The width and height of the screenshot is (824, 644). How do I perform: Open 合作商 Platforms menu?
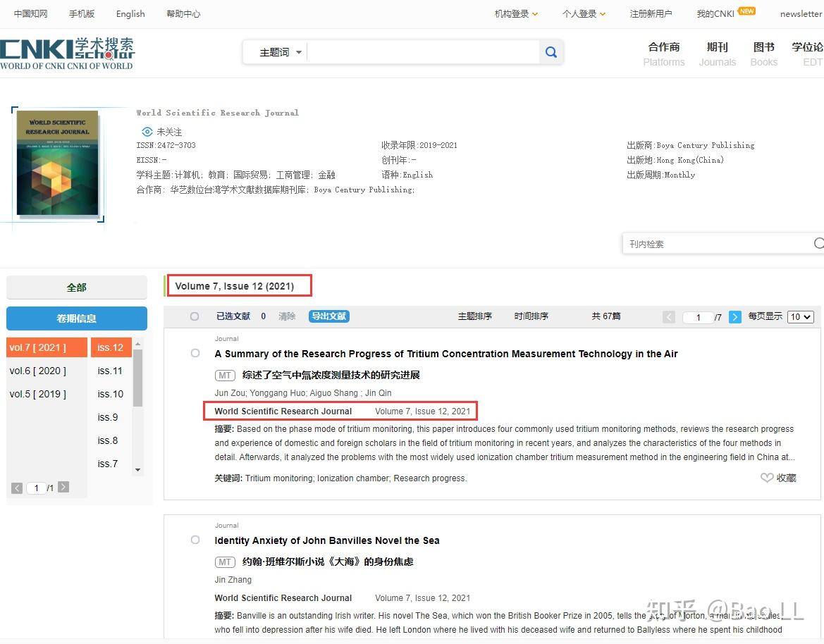pos(664,54)
